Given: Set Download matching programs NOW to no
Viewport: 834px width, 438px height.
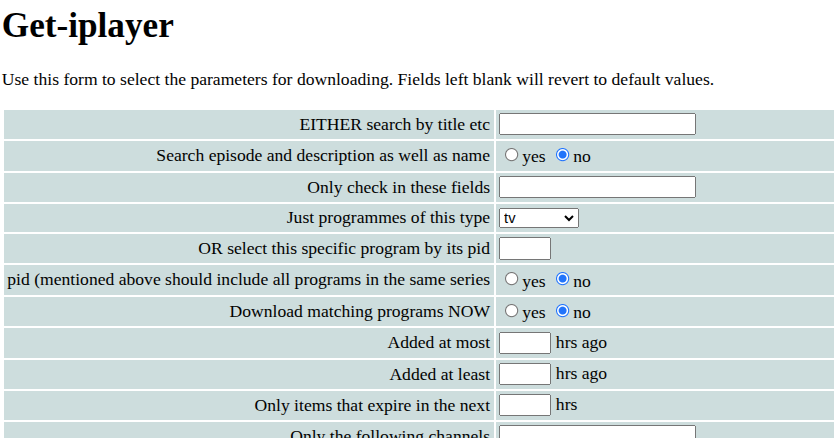Looking at the screenshot, I should point(563,311).
